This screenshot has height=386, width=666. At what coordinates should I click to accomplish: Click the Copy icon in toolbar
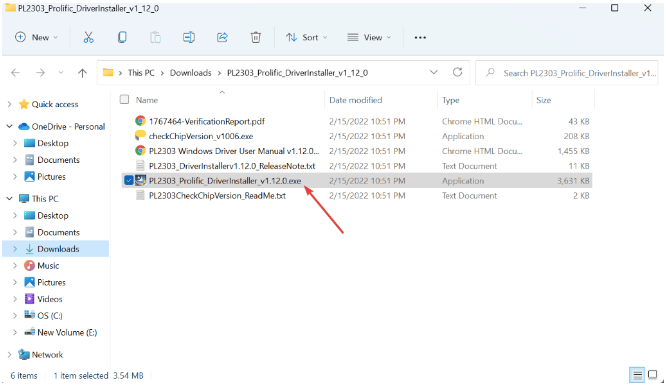coord(122,37)
